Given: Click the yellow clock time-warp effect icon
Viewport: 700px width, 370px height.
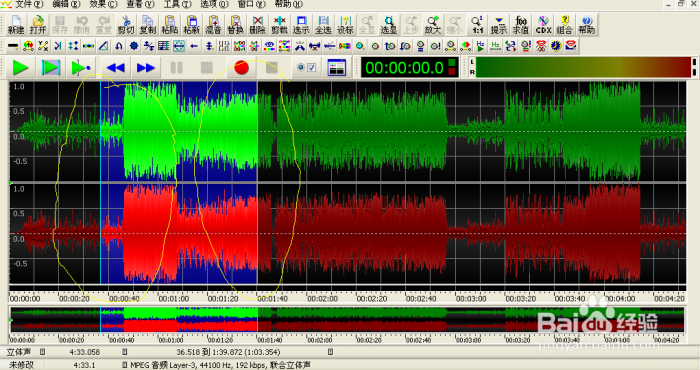Looking at the screenshot, I should 555,46.
